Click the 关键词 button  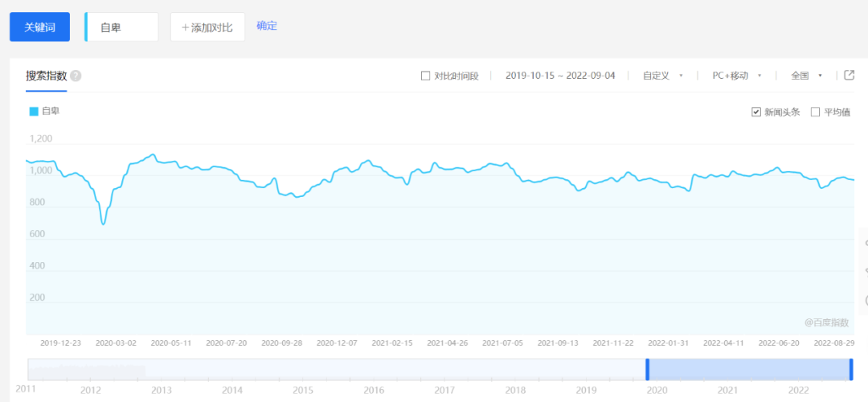pos(39,27)
